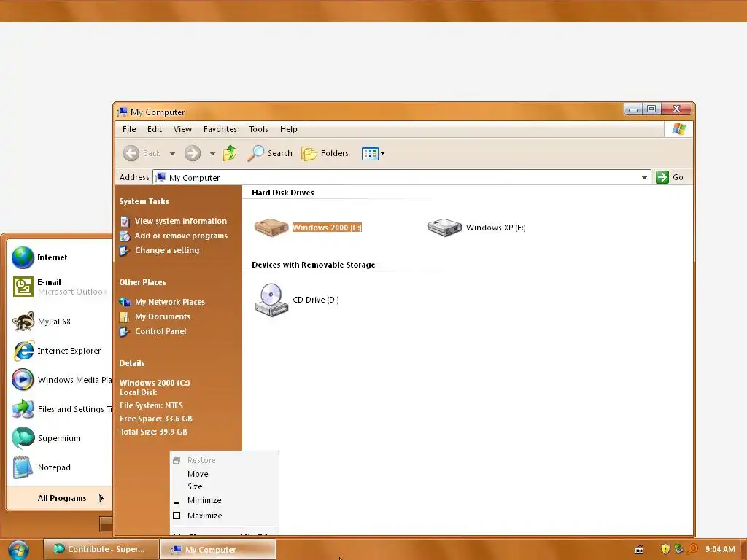Toggle the Folders pane
This screenshot has height=560, width=747.
pyautogui.click(x=325, y=153)
